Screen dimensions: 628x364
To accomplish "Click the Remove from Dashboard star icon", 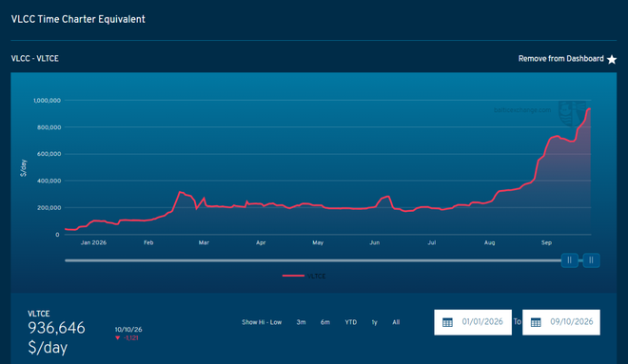I will point(612,59).
